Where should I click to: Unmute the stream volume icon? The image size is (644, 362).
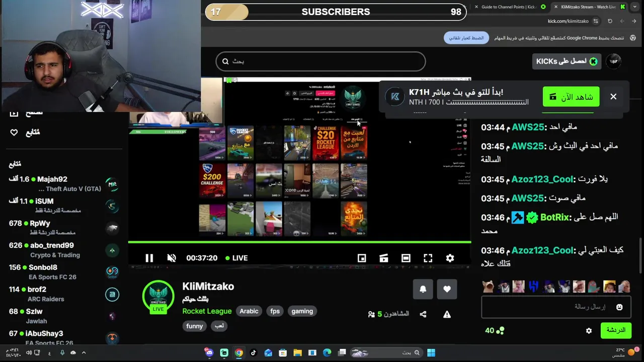click(172, 258)
